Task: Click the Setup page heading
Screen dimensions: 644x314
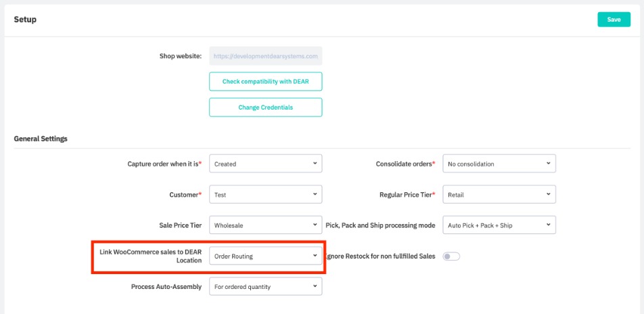Action: pyautogui.click(x=25, y=20)
